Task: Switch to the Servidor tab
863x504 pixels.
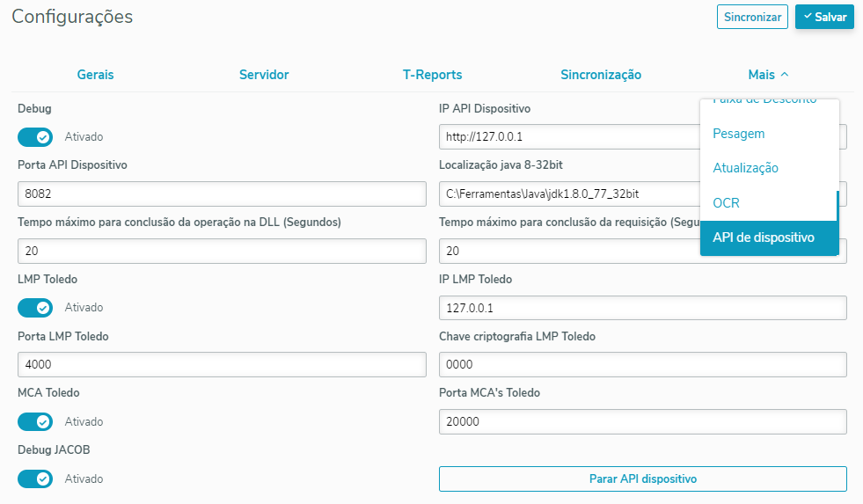Action: pos(264,75)
